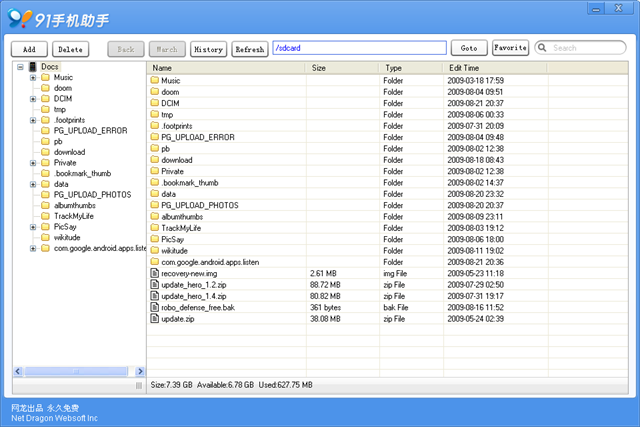The image size is (640, 427).
Task: Expand the .footprints tree node
Action: 33,120
